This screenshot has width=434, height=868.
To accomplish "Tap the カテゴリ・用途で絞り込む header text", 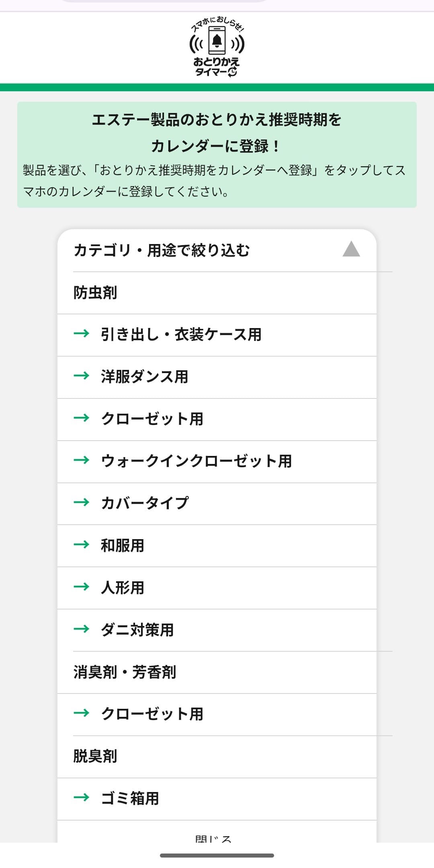I will click(x=162, y=250).
